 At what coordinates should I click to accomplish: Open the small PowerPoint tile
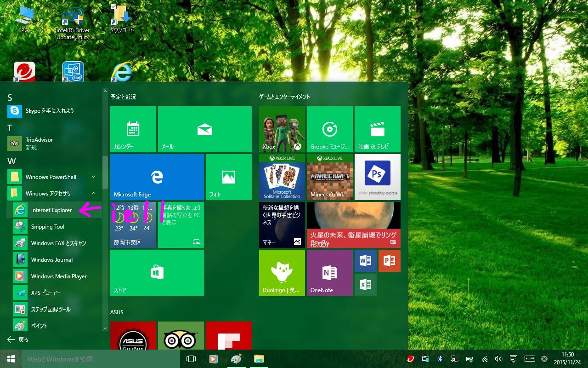[x=390, y=261]
